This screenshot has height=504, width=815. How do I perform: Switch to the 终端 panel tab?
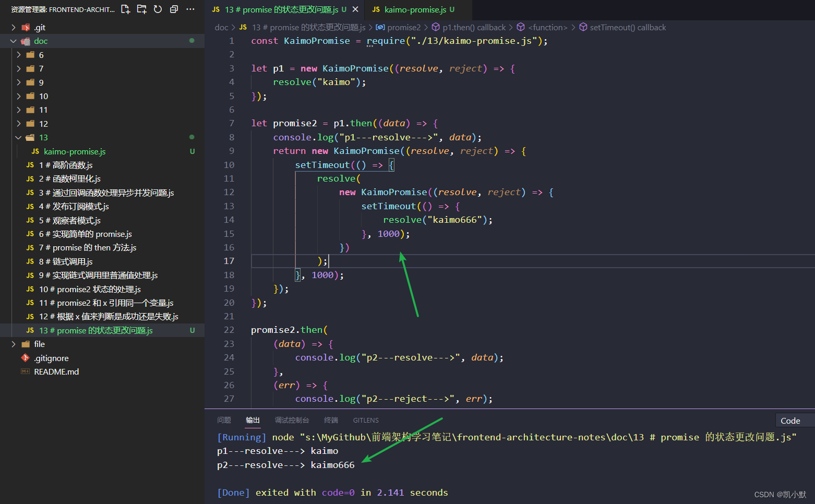coord(331,420)
